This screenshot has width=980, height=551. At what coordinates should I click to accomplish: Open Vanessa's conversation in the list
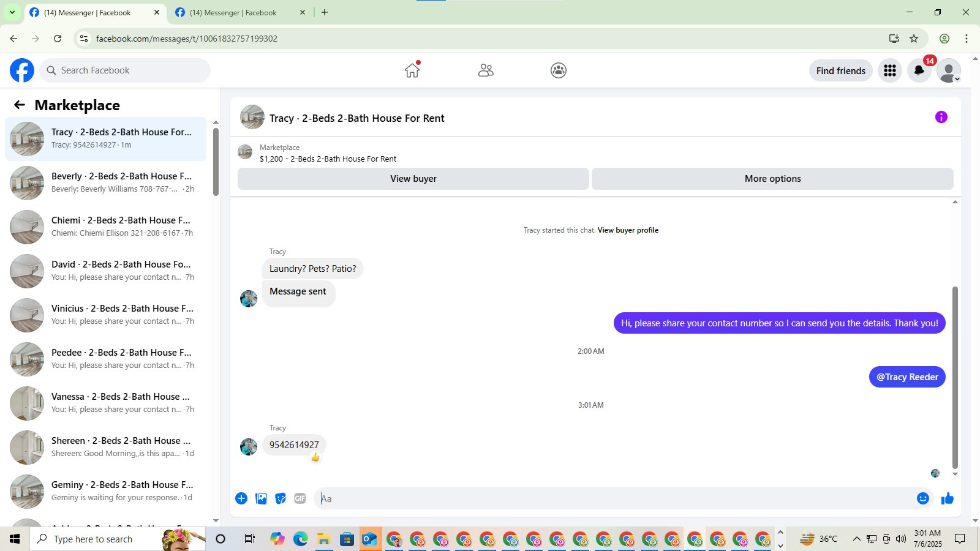tap(105, 403)
